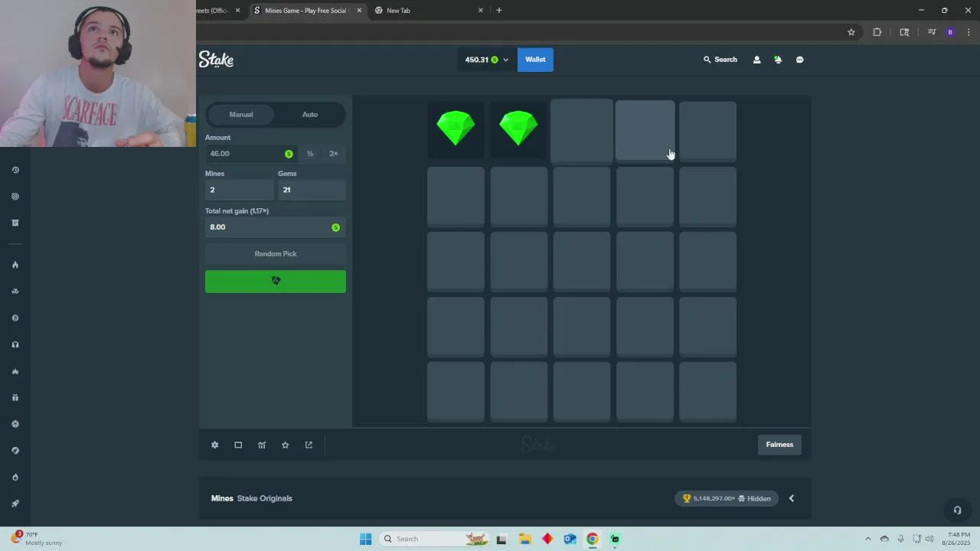Image resolution: width=980 pixels, height=551 pixels.
Task: Click the Stake logo
Action: coord(216,60)
